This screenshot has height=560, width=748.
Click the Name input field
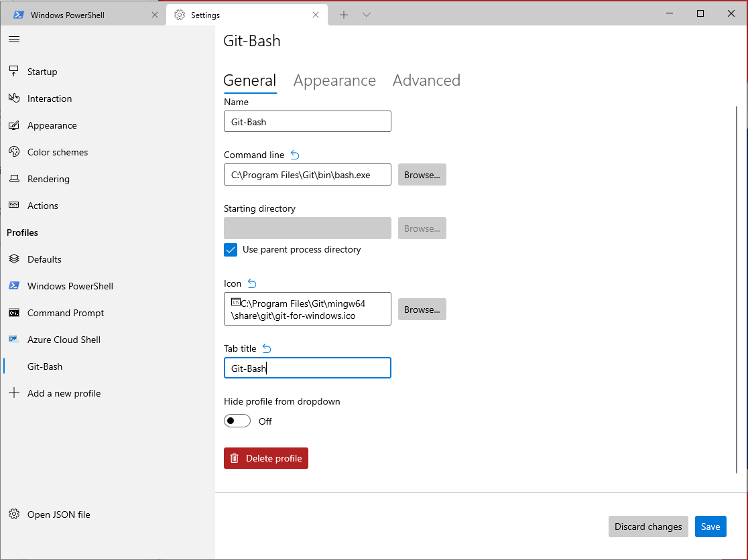point(308,121)
